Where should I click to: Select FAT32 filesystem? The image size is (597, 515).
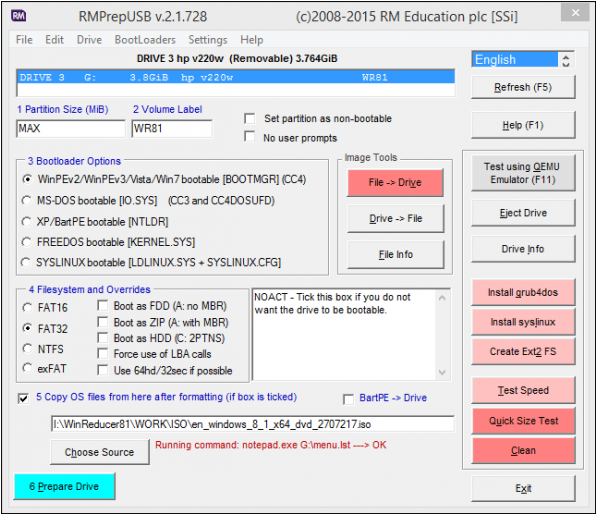click(27, 328)
